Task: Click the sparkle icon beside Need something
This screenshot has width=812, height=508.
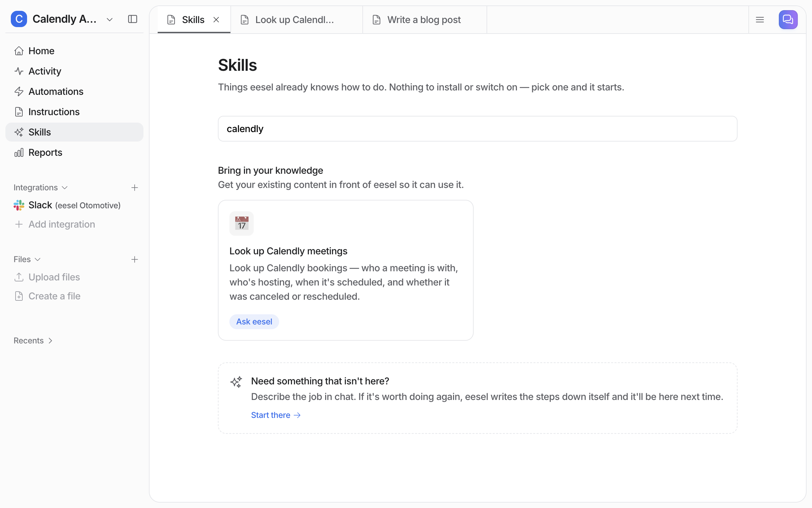Action: (236, 382)
